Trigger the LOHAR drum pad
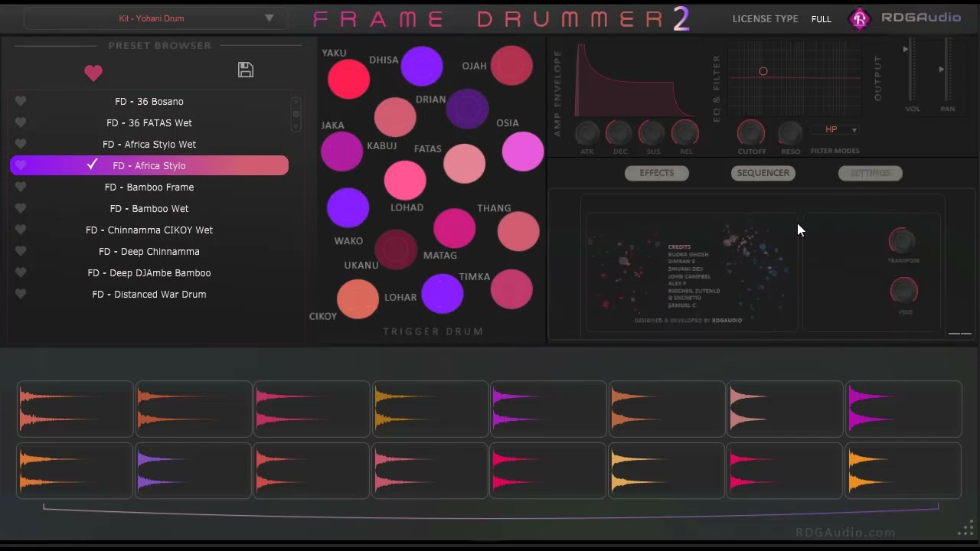The image size is (980, 551). tap(442, 294)
